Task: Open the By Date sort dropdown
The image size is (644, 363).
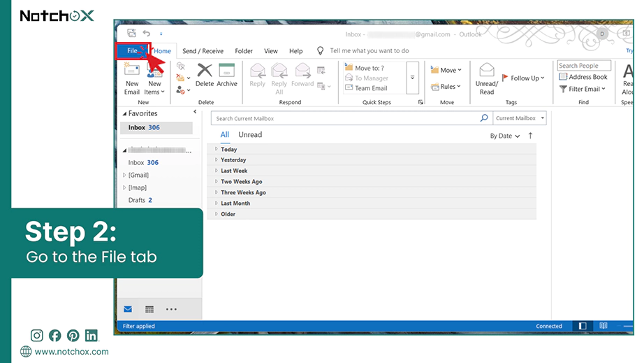Action: coord(505,136)
